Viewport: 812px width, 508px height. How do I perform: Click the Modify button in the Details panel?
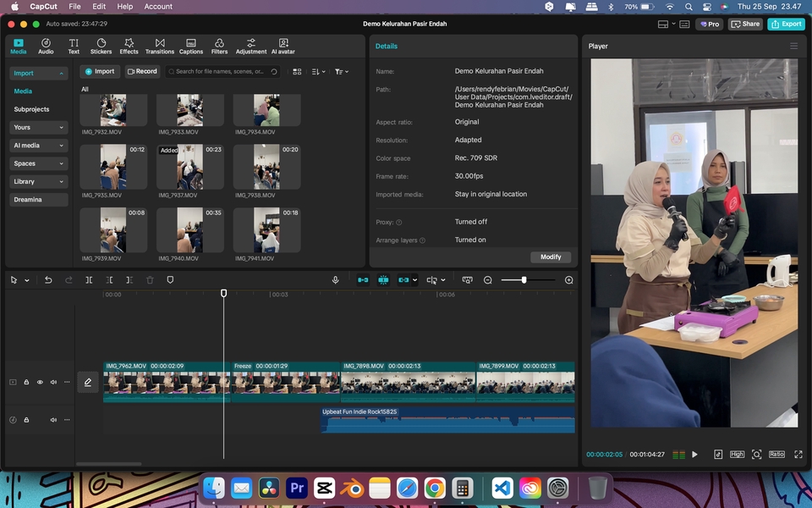[551, 257]
